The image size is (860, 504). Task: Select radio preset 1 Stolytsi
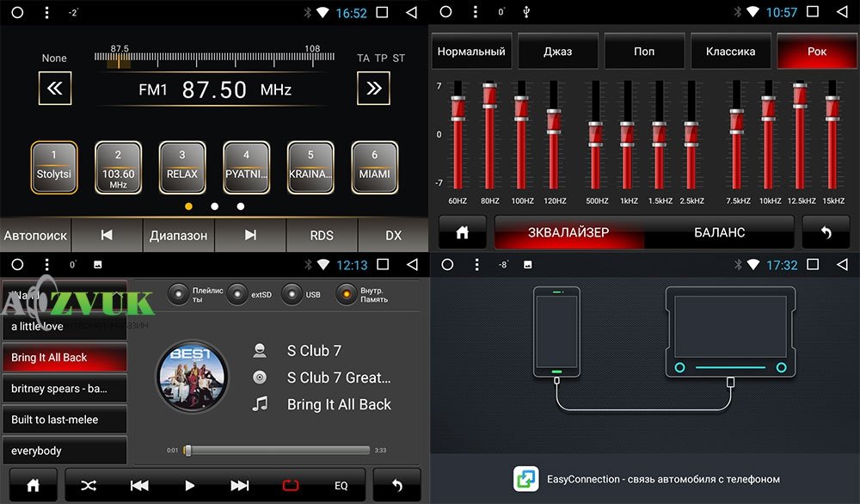coord(53,168)
